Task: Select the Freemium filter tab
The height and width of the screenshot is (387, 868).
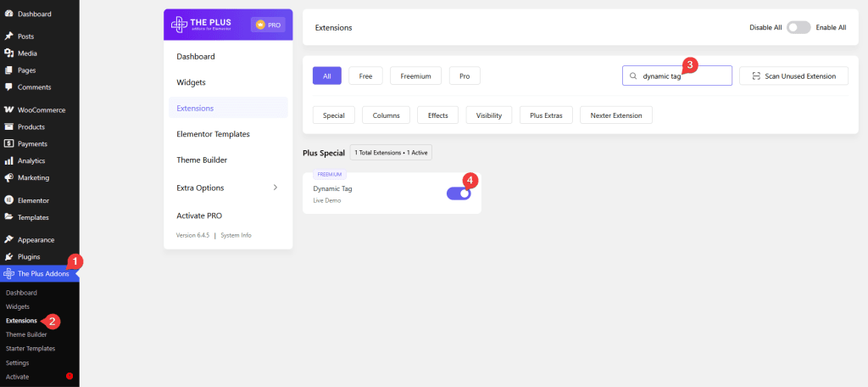Action: [415, 76]
